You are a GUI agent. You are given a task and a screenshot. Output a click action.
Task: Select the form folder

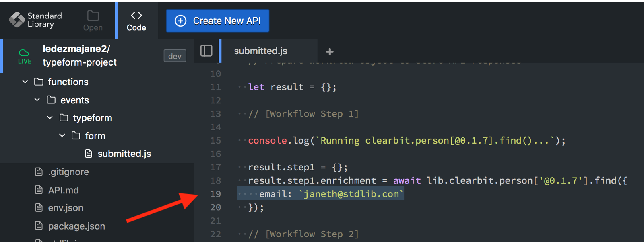(95, 136)
